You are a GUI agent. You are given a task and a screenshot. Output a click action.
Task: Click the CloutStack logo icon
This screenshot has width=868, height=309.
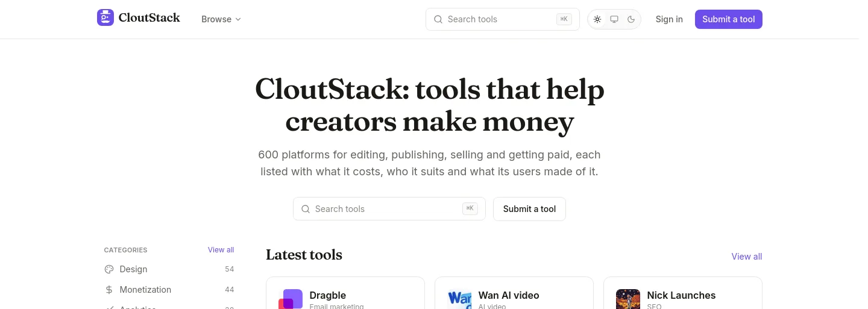coord(105,17)
